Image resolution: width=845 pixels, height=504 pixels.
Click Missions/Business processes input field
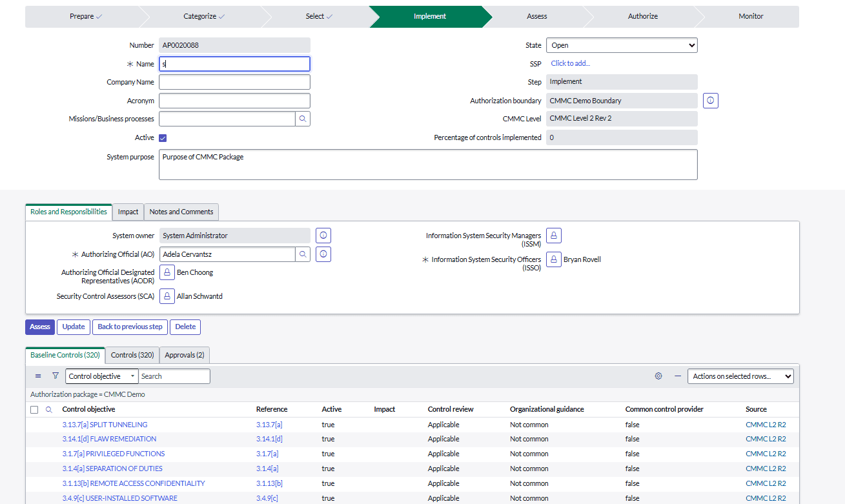227,119
